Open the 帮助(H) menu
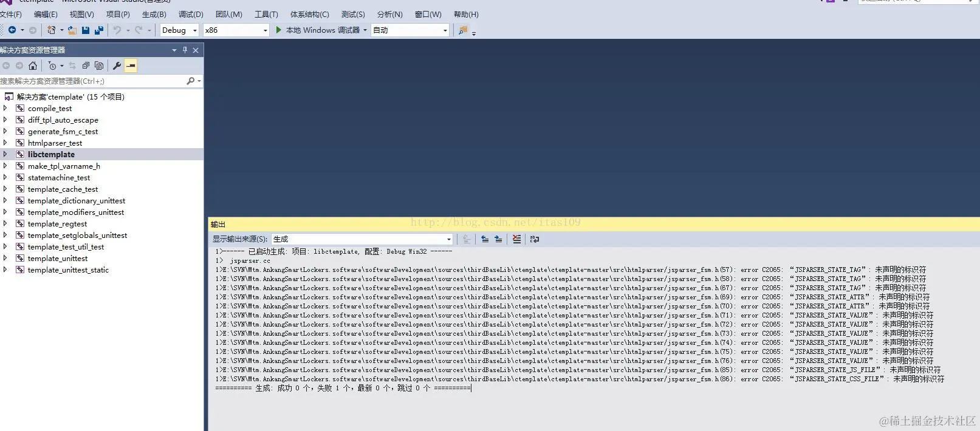Screen dimensions: 980x431 click(466, 14)
